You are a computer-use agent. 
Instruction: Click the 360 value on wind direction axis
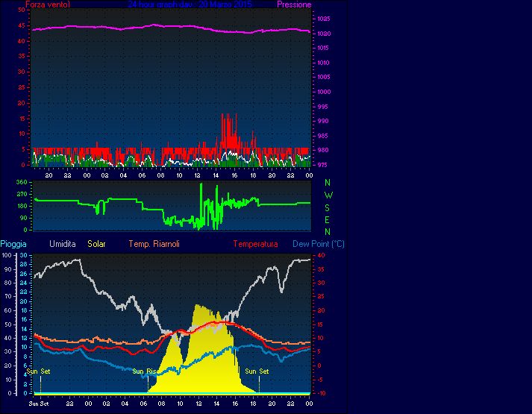coord(21,183)
